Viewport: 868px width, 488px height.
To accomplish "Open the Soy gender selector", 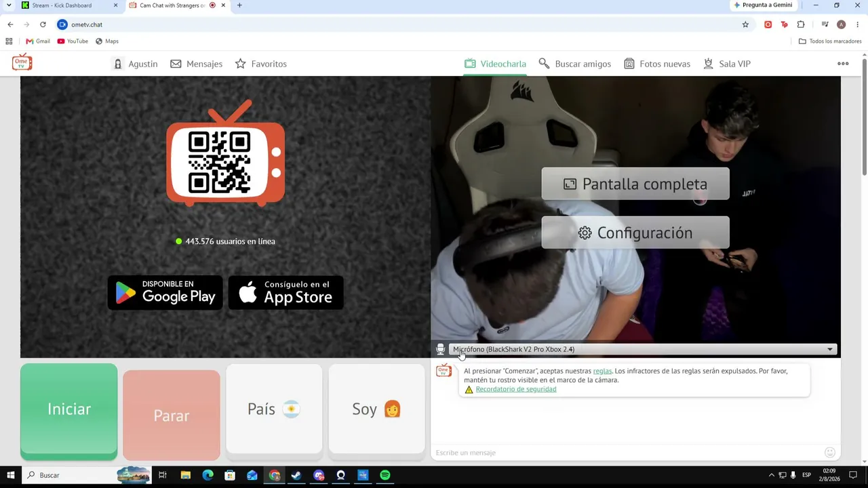I will pos(376,409).
